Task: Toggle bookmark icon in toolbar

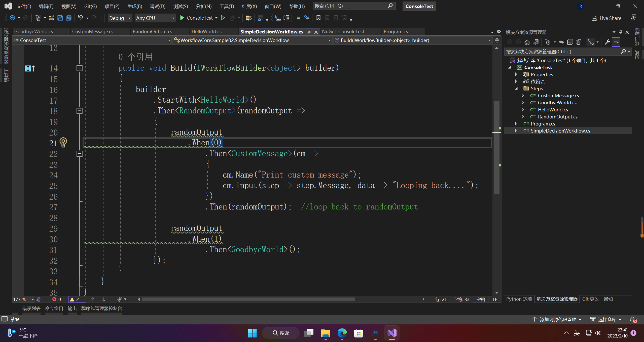Action: 318,18
